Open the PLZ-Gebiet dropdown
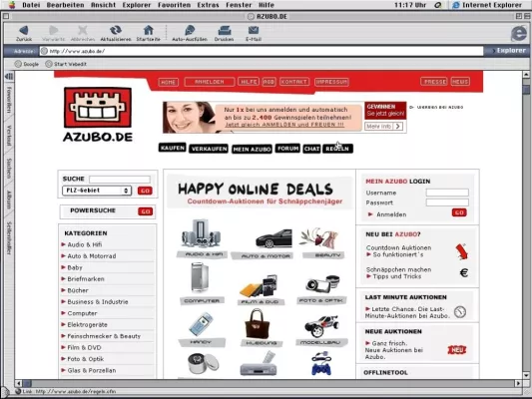Image resolution: width=532 pixels, height=399 pixels. 97,191
